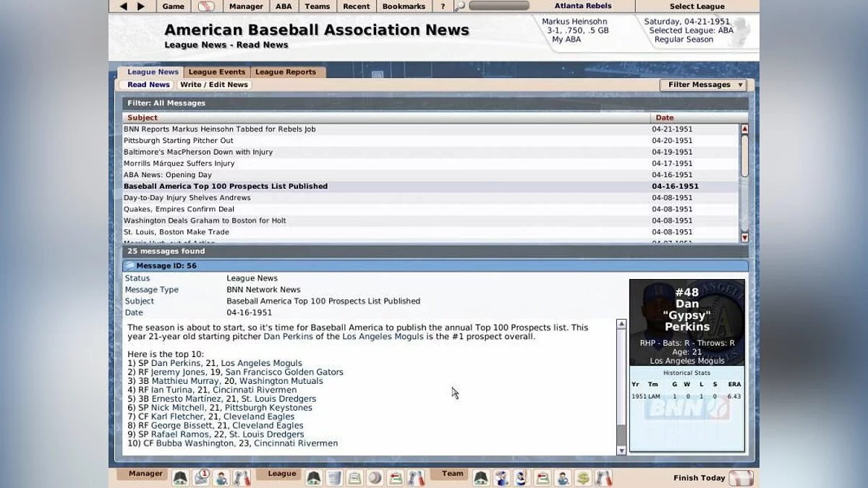
Task: Click the League baseball icon in bottom bar
Action: point(375,477)
